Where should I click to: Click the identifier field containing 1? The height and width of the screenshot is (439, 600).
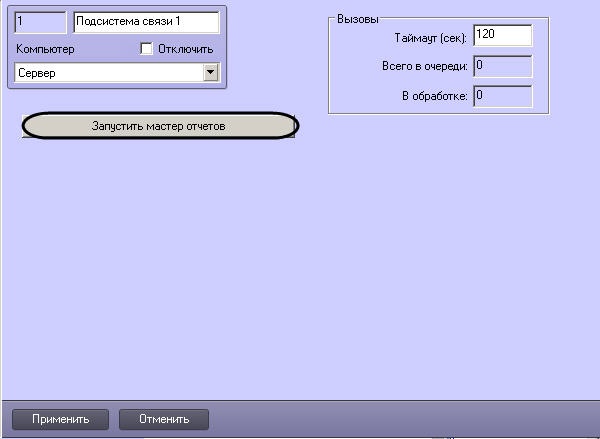coord(40,22)
